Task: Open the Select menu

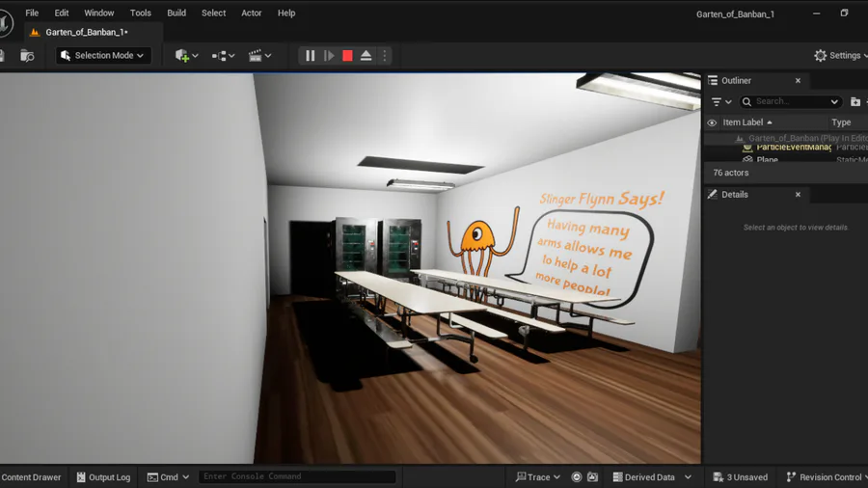Action: [214, 13]
